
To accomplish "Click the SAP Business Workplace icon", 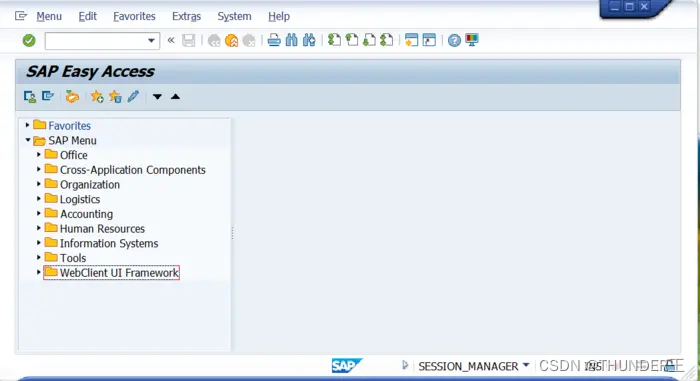I will click(72, 96).
